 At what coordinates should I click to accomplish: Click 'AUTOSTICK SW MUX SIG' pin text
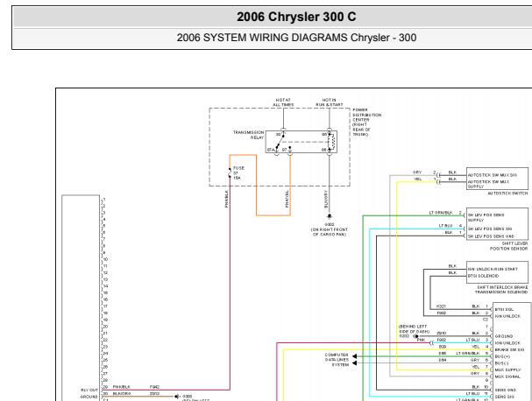(x=492, y=175)
